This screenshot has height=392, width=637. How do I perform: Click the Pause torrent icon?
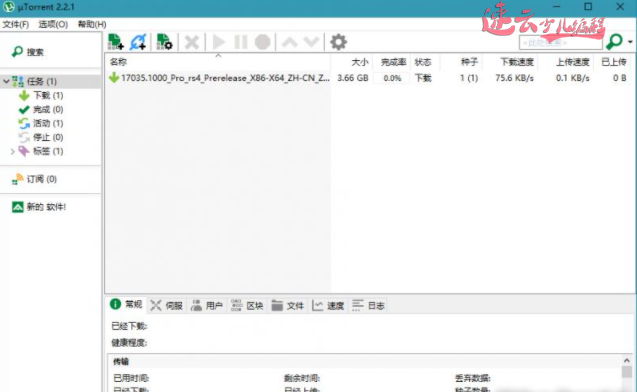(x=240, y=42)
